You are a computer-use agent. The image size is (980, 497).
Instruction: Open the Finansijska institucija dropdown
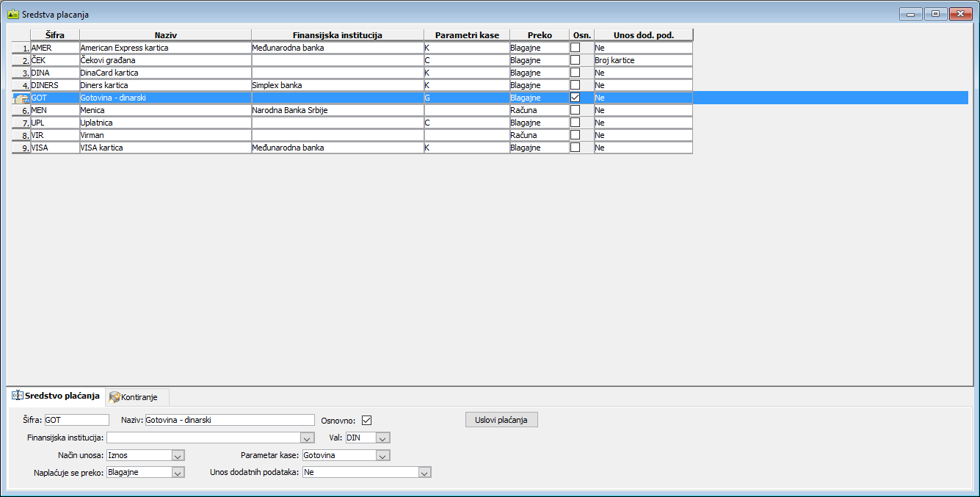tap(308, 438)
